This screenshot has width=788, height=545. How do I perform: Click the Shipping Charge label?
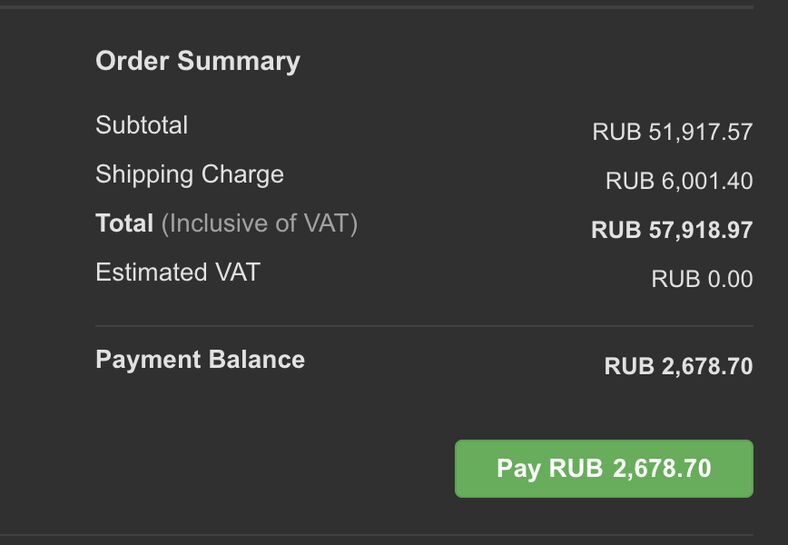[x=189, y=174]
